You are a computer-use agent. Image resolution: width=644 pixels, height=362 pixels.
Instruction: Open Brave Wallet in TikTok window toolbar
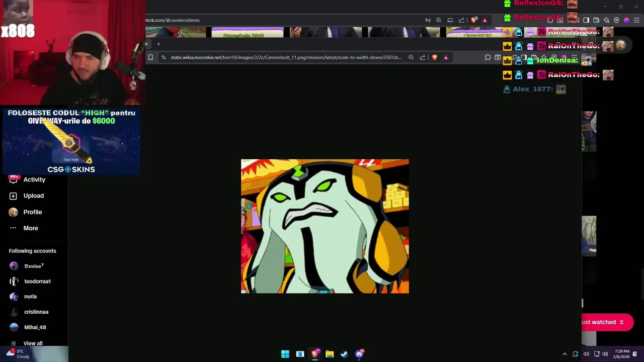click(596, 20)
